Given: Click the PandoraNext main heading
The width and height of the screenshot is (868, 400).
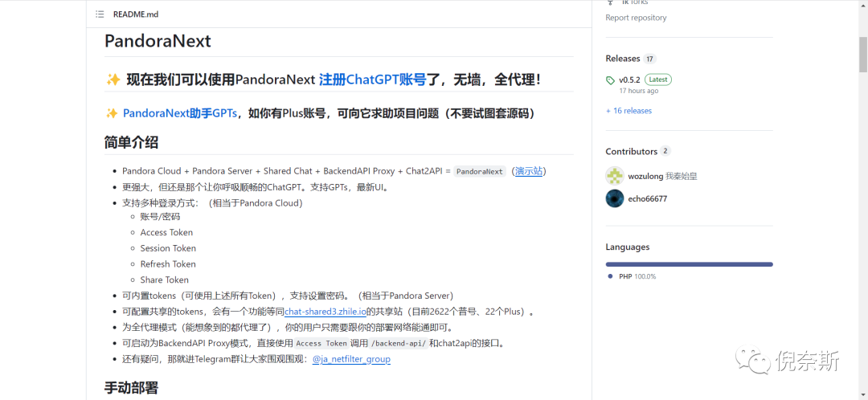Looking at the screenshot, I should [158, 42].
